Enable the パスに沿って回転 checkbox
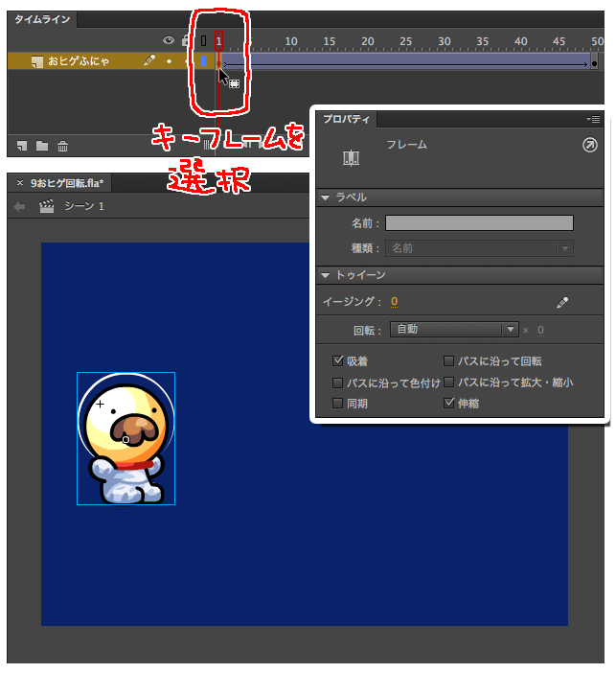This screenshot has height=673, width=616. tap(448, 360)
